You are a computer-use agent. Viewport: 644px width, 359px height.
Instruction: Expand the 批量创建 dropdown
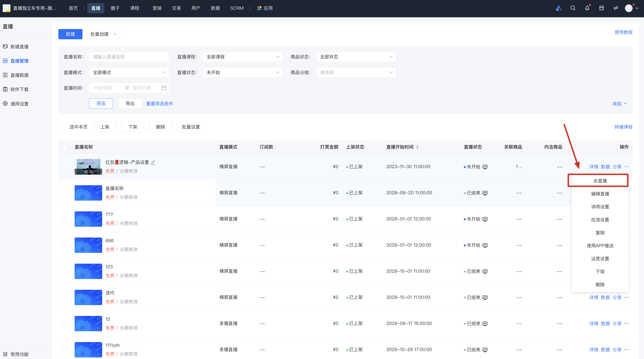click(x=103, y=34)
